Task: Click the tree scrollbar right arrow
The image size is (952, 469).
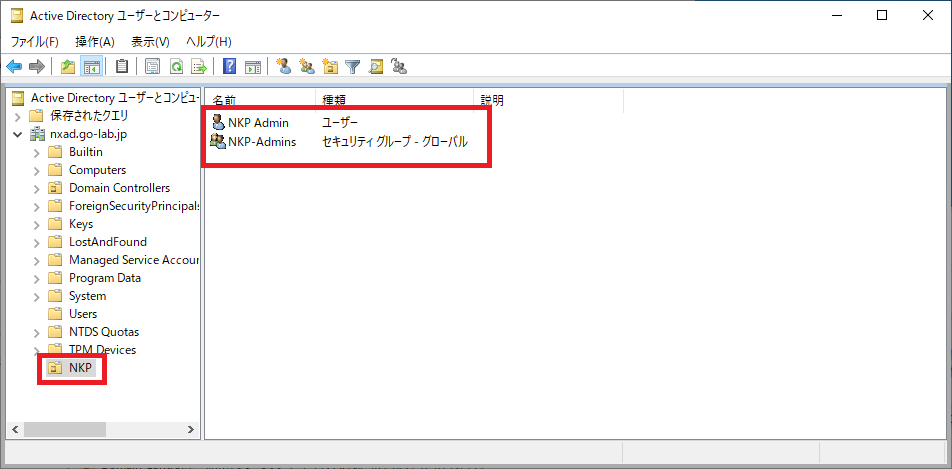Action: (x=191, y=430)
